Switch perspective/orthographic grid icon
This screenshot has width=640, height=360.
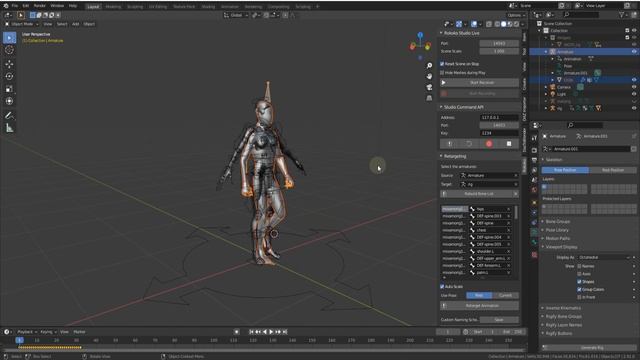(429, 98)
